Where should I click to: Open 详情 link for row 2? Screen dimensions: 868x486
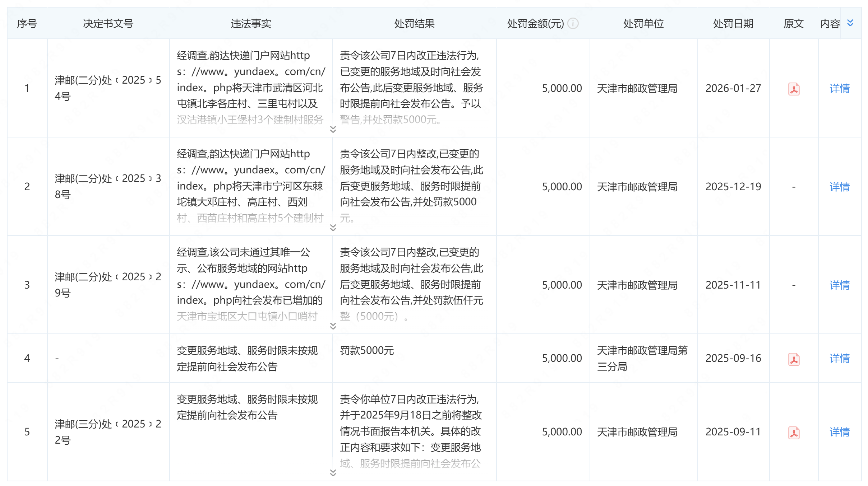[839, 187]
